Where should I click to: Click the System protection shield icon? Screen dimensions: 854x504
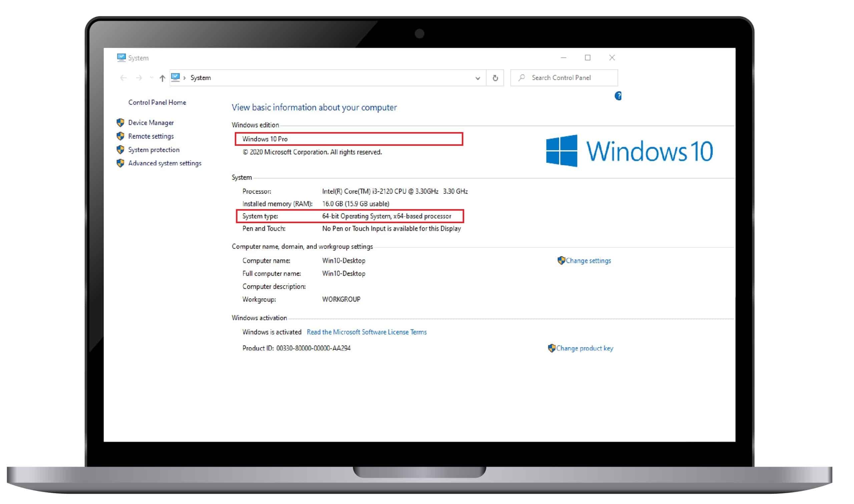[x=120, y=150]
